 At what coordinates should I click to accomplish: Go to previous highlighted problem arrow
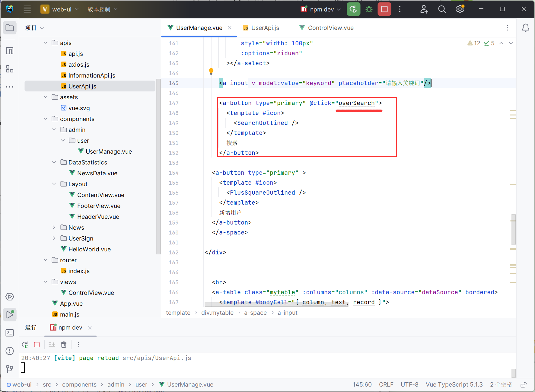tap(501, 43)
